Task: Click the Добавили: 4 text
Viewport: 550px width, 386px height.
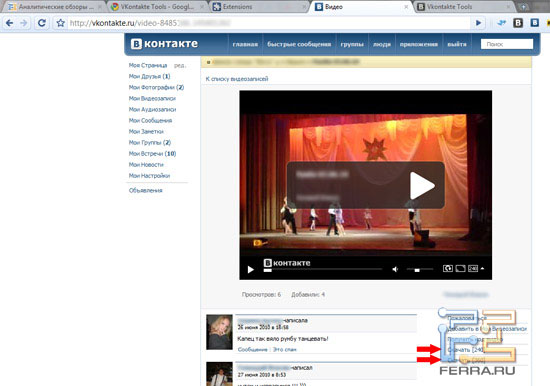Action: tap(308, 294)
